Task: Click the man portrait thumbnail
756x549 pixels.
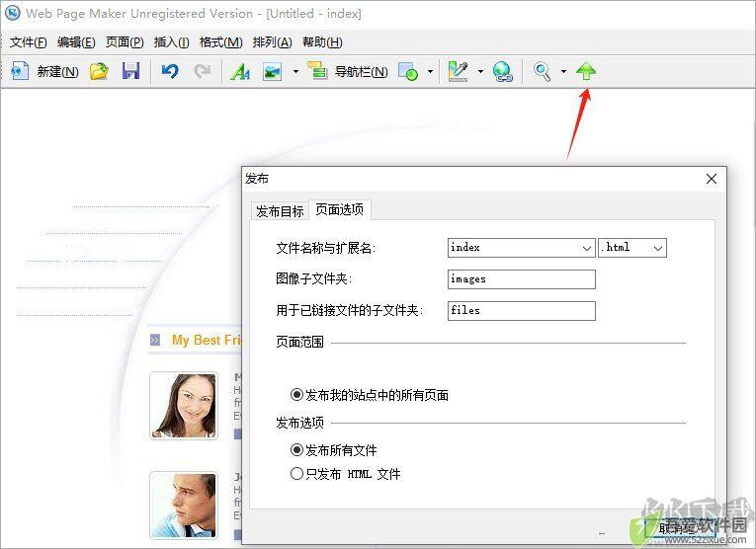Action: pyautogui.click(x=184, y=506)
